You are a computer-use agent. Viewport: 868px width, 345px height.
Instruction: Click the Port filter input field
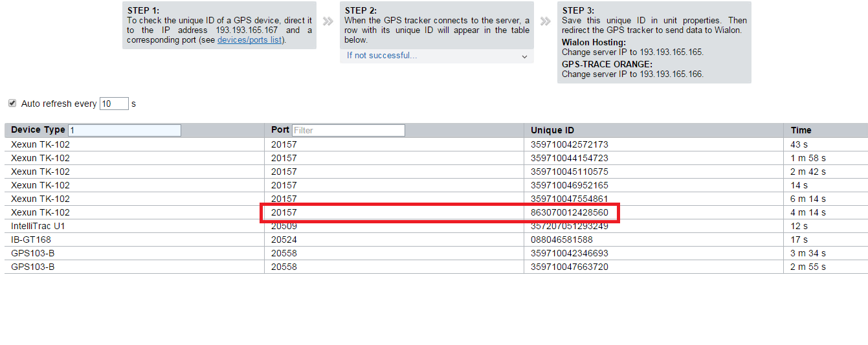pos(348,130)
